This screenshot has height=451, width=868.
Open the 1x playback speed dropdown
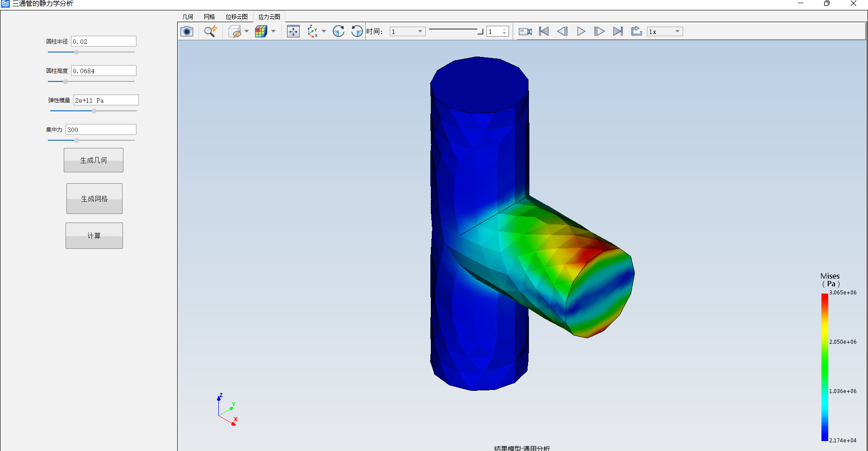[665, 32]
